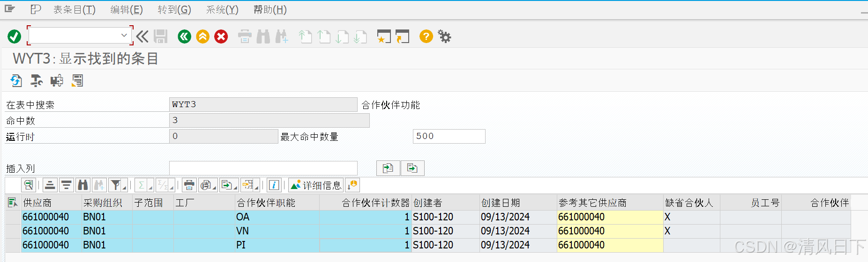Open Help with yellow question mark
Viewport: 868px width, 262px height.
426,36
